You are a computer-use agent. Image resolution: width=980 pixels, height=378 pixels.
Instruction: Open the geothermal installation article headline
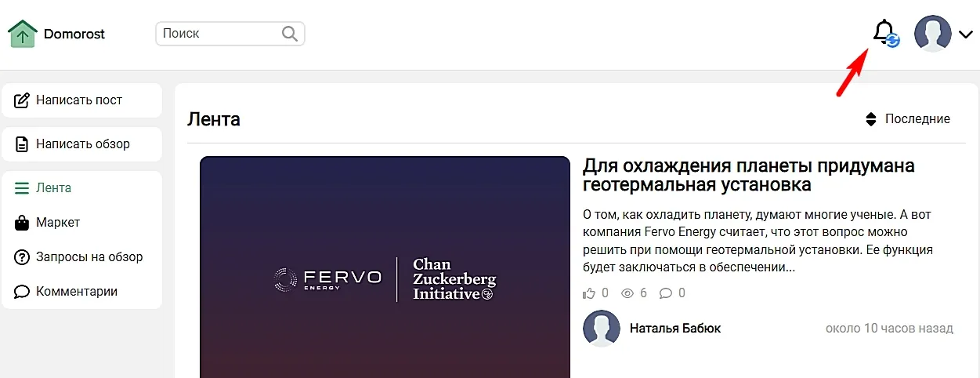pos(748,176)
